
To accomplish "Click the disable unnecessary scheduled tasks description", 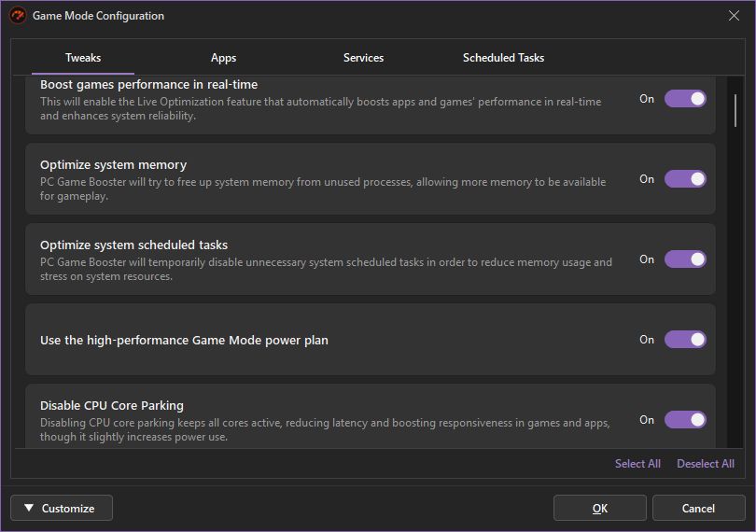I will click(x=326, y=269).
